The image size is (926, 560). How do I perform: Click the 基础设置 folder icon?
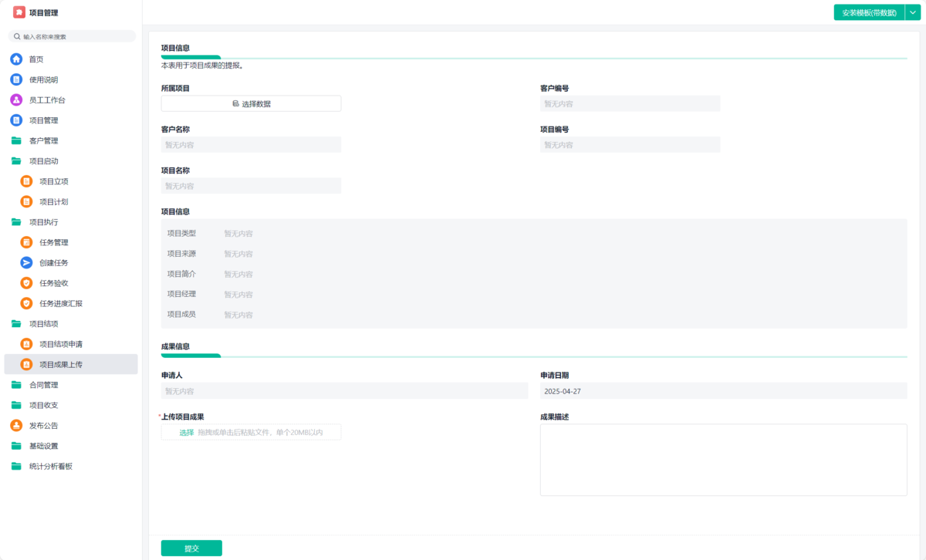(16, 446)
